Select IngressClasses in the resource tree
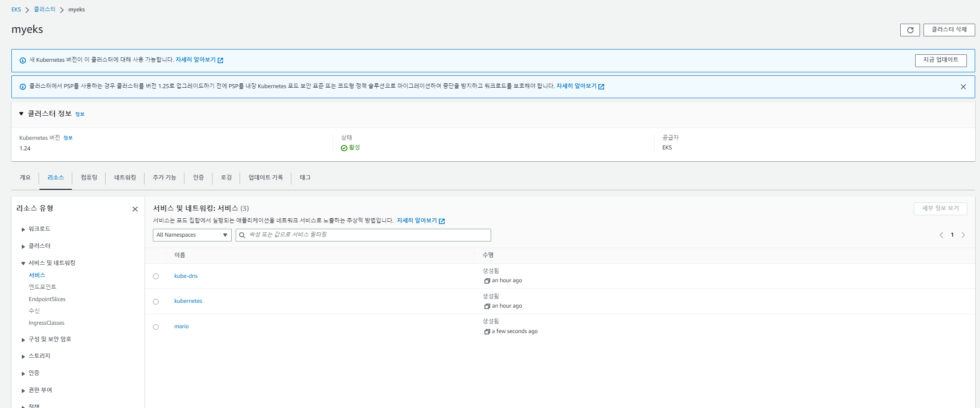Screen dimensions: 980x408 coord(46,323)
